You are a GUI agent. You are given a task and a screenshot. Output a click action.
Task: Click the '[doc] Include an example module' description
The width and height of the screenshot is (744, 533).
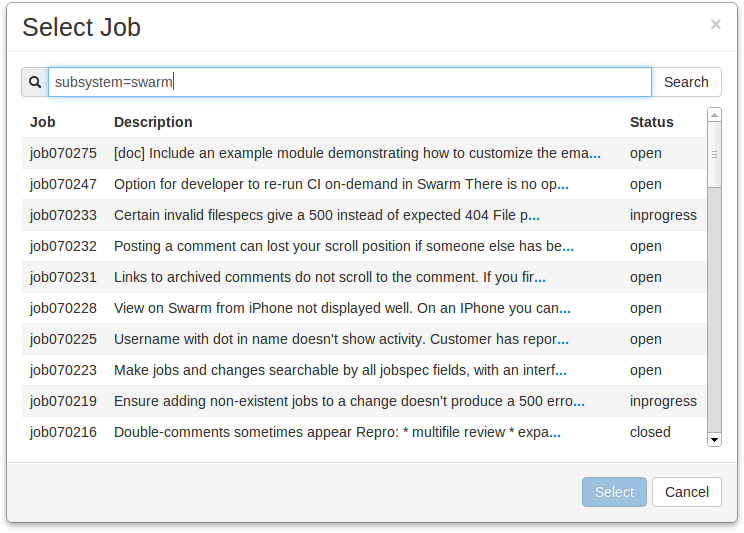click(357, 153)
